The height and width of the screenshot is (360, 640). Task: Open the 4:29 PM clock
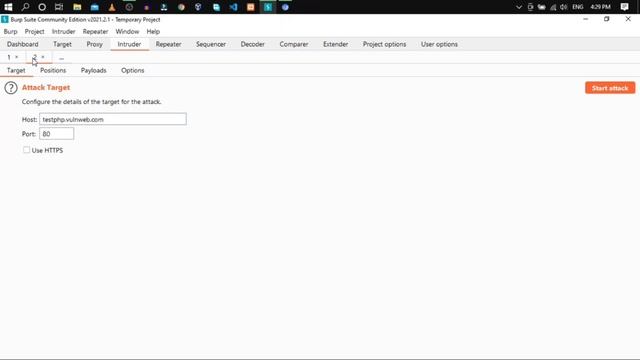tap(600, 7)
